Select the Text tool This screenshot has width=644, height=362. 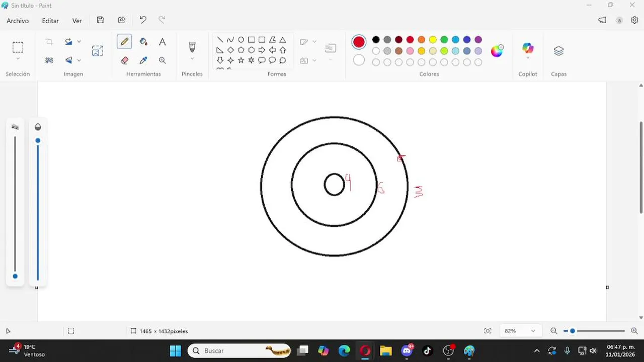pos(162,42)
